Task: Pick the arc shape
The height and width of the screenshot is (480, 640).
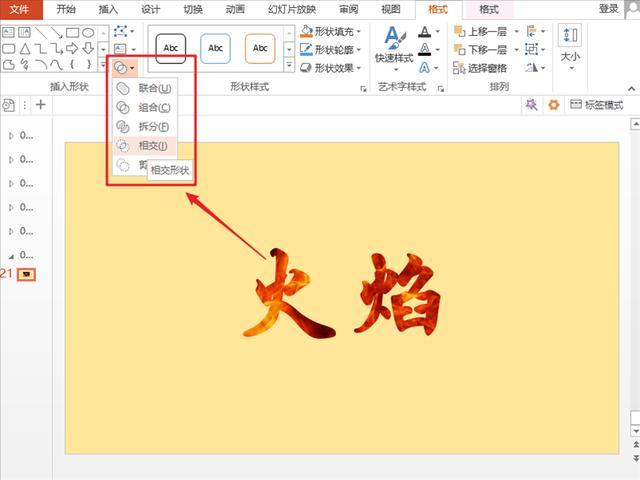Action: pyautogui.click(x=41, y=64)
